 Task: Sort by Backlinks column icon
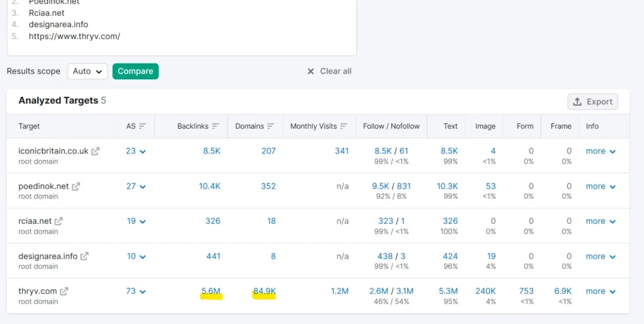pos(216,126)
